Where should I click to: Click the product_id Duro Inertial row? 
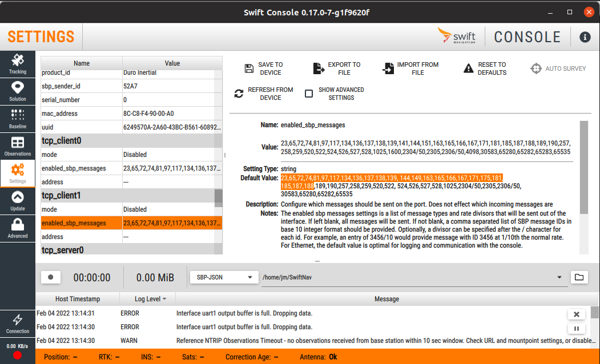(x=131, y=74)
